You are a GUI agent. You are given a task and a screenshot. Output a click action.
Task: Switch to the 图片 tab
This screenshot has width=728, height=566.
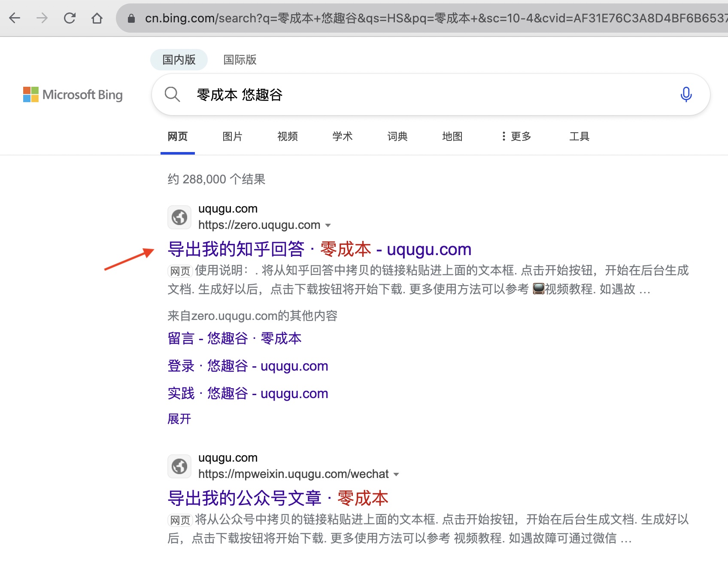[233, 137]
